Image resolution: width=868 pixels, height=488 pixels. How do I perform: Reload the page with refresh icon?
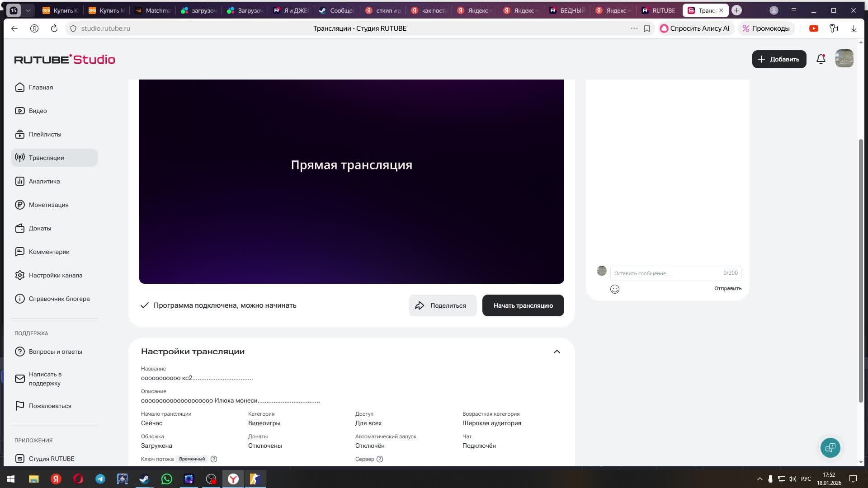[x=54, y=28]
